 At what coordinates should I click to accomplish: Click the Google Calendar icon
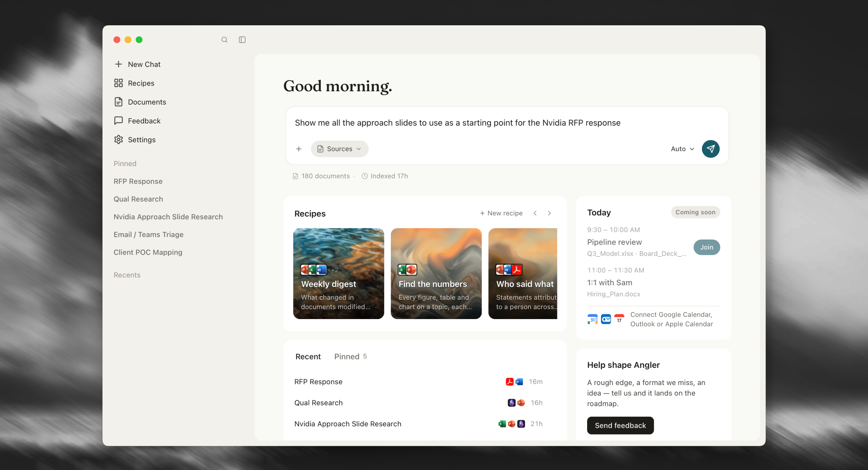tap(592, 319)
